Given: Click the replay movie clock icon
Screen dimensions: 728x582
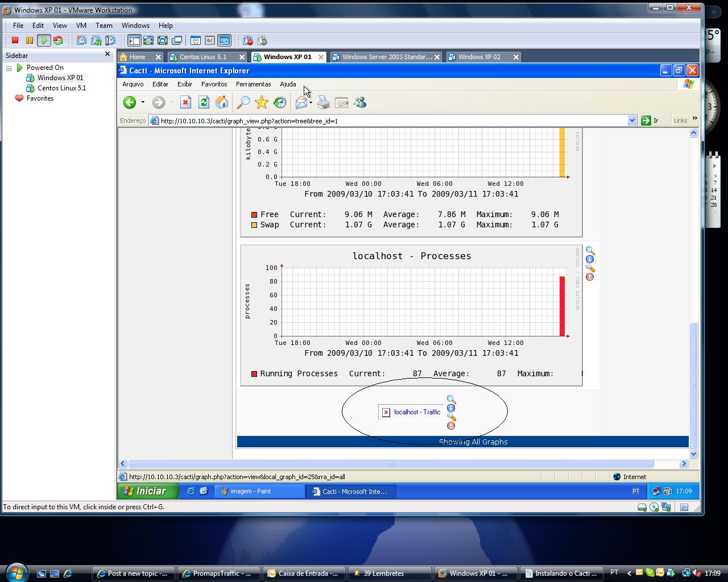Looking at the screenshot, I should tap(262, 40).
